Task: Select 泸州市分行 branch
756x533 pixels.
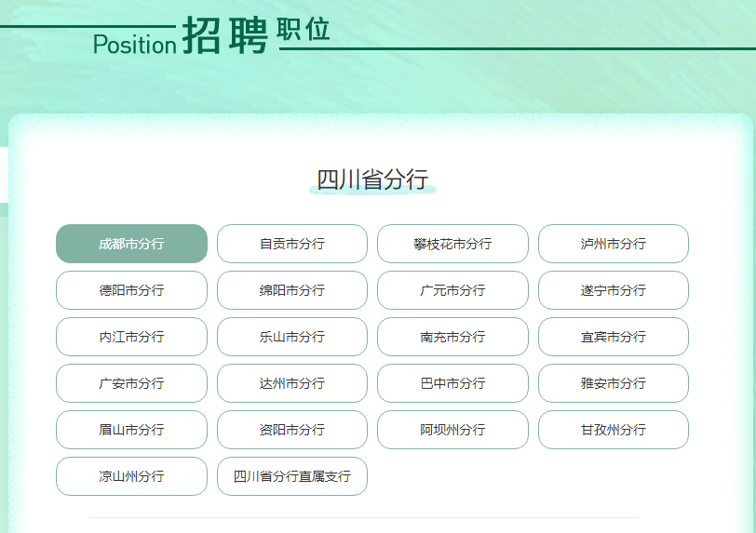Action: pos(614,244)
